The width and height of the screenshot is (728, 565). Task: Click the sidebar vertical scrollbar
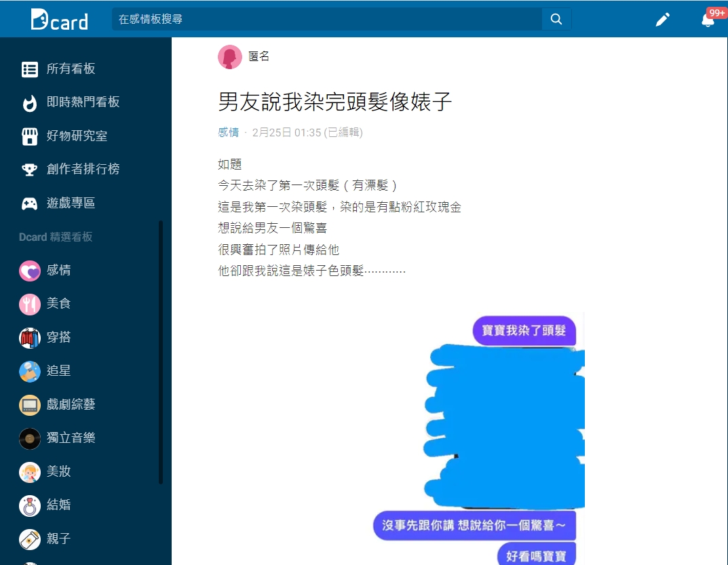click(x=161, y=353)
